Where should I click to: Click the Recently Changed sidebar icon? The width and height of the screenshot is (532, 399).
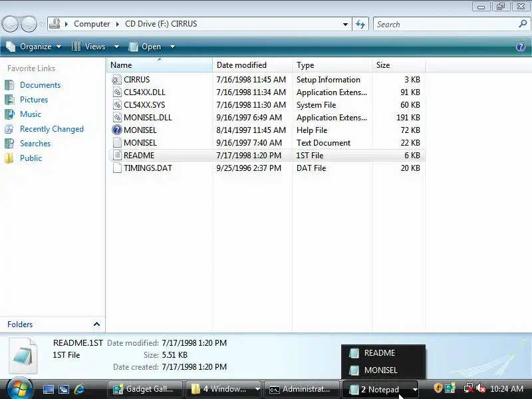[9, 129]
